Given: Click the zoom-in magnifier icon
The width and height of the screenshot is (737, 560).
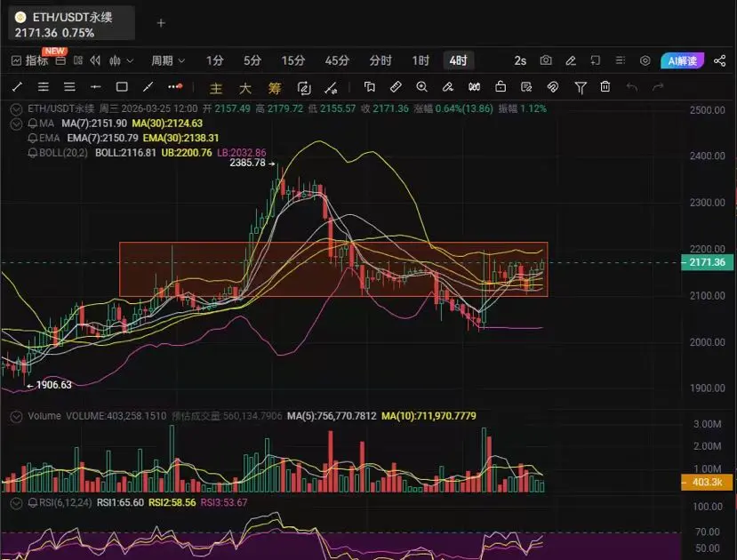Looking at the screenshot, I should (422, 87).
